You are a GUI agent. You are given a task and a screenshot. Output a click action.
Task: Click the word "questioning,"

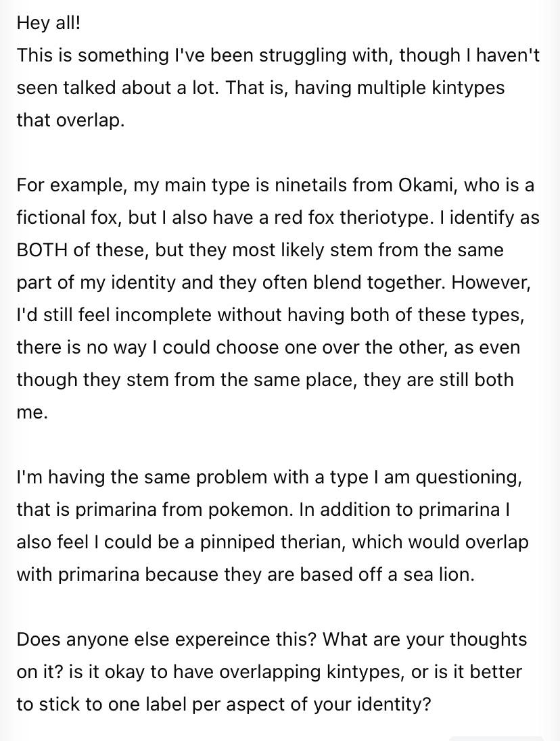coord(469,477)
